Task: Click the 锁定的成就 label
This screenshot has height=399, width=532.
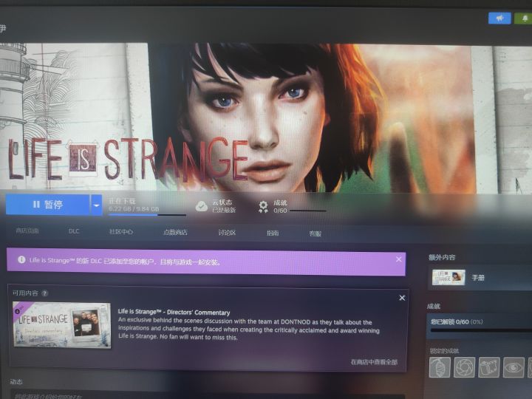Action: [x=444, y=350]
